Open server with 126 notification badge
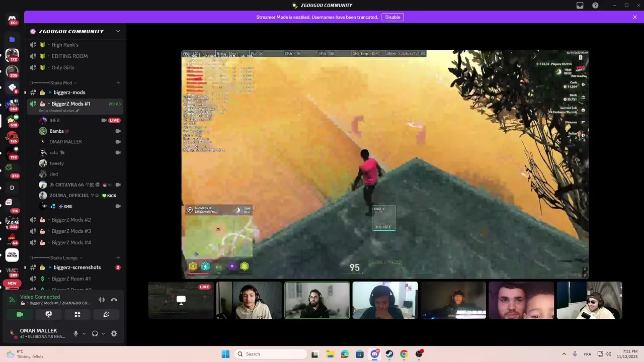The height and width of the screenshot is (362, 644). click(x=12, y=137)
